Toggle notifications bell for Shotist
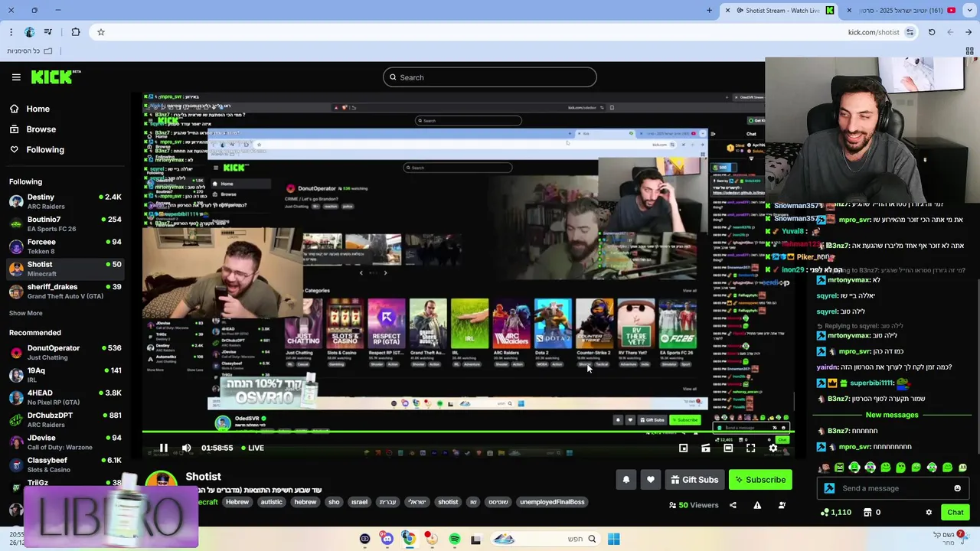The image size is (980, 551). coord(626,480)
